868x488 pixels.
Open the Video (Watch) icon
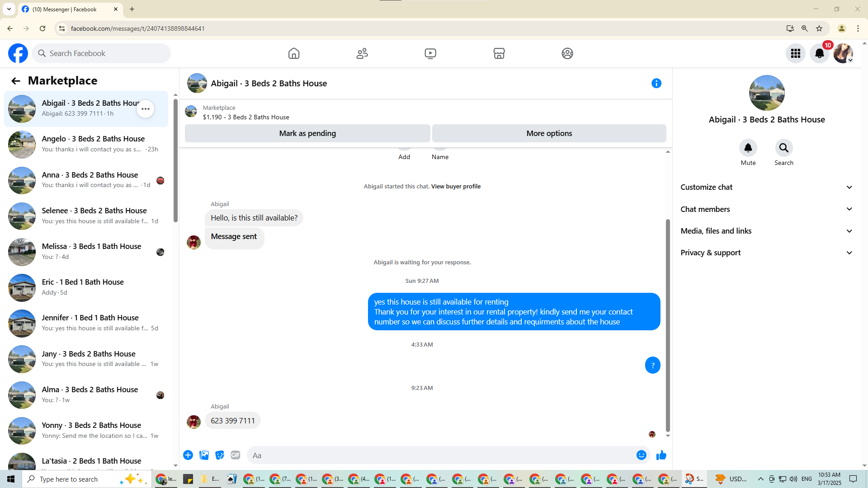click(430, 53)
